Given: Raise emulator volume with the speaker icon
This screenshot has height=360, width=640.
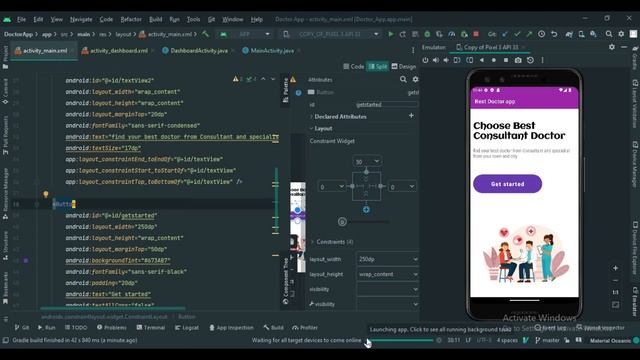Looking at the screenshot, I should 436,60.
